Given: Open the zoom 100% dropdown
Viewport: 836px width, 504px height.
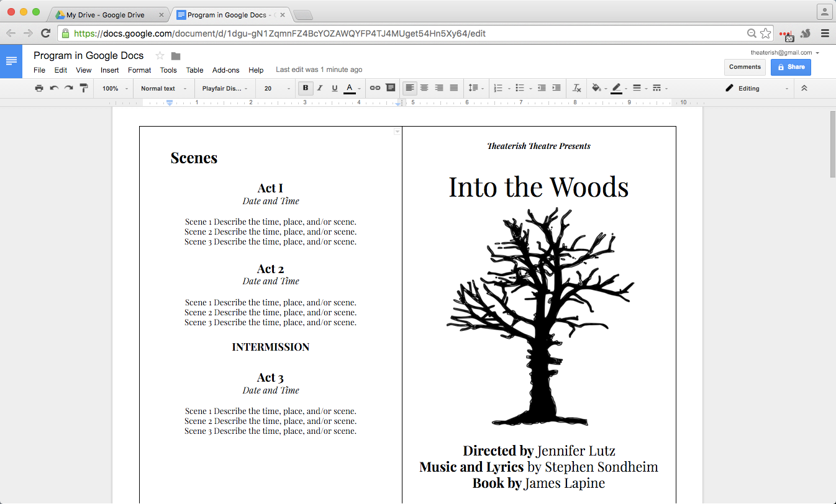Looking at the screenshot, I should (x=115, y=88).
